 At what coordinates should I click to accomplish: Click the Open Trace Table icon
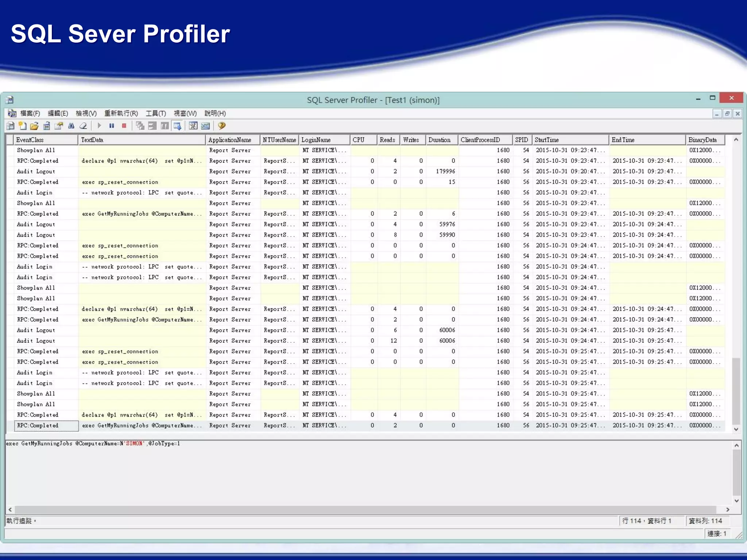[x=47, y=126]
